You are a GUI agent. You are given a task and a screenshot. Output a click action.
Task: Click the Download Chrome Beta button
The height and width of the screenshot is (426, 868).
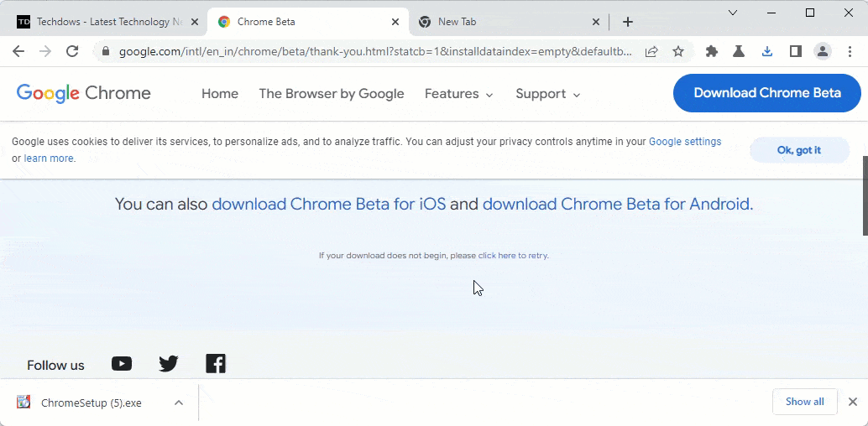766,93
